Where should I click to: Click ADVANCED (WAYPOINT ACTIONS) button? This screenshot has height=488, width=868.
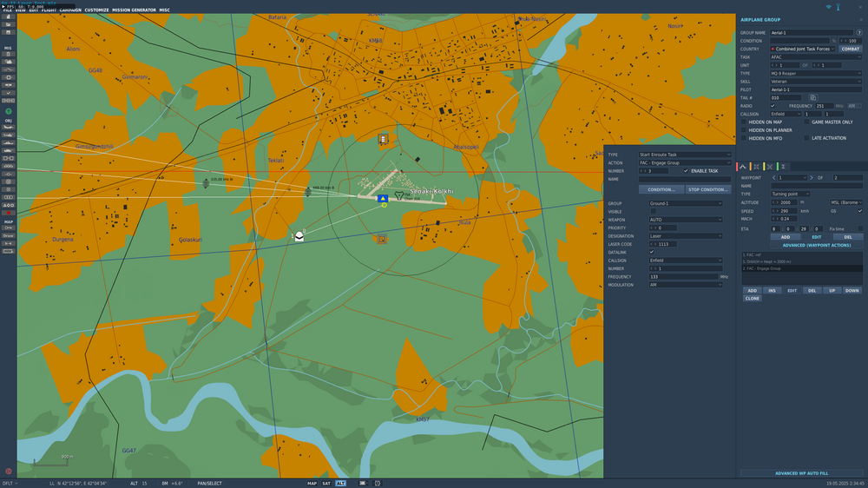pos(817,245)
